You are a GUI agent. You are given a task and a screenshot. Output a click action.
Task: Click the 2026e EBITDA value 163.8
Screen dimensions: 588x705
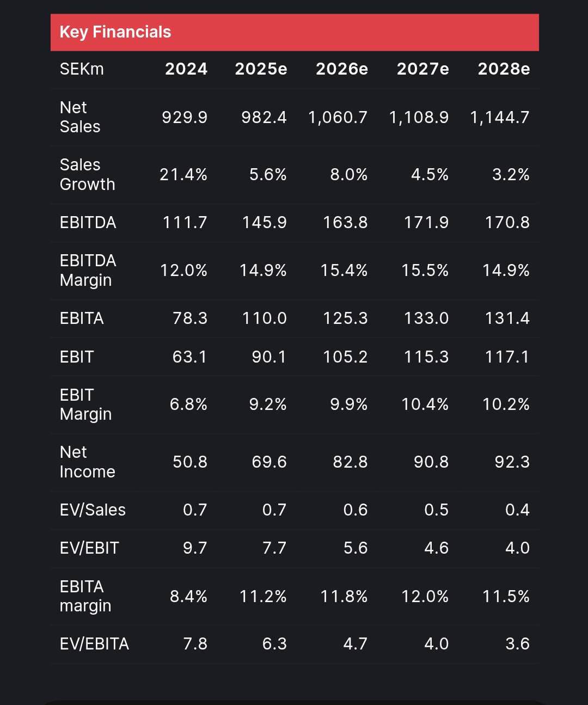345,223
